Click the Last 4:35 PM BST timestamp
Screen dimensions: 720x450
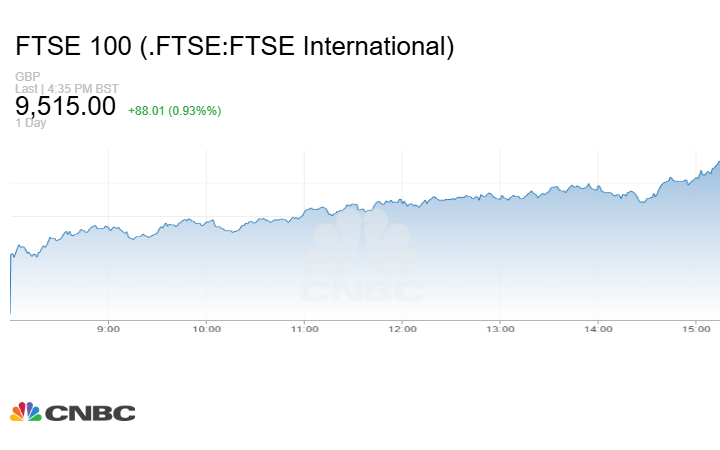[60, 88]
